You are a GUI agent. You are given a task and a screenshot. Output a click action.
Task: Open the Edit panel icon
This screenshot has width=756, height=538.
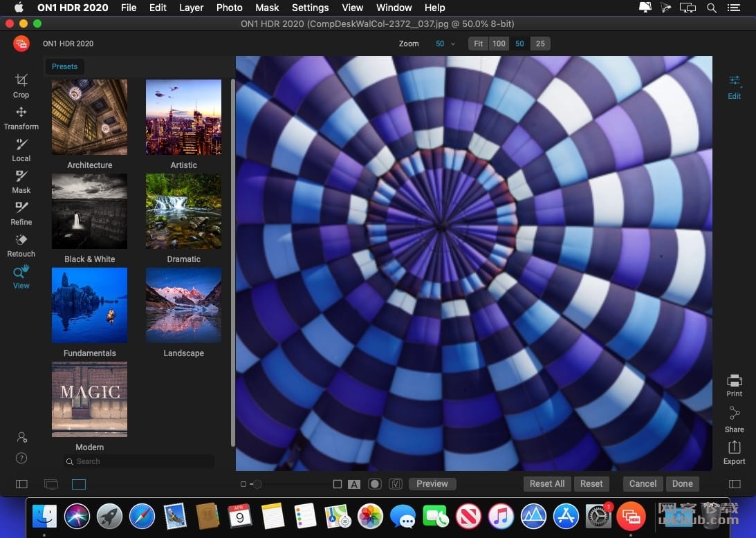(735, 87)
